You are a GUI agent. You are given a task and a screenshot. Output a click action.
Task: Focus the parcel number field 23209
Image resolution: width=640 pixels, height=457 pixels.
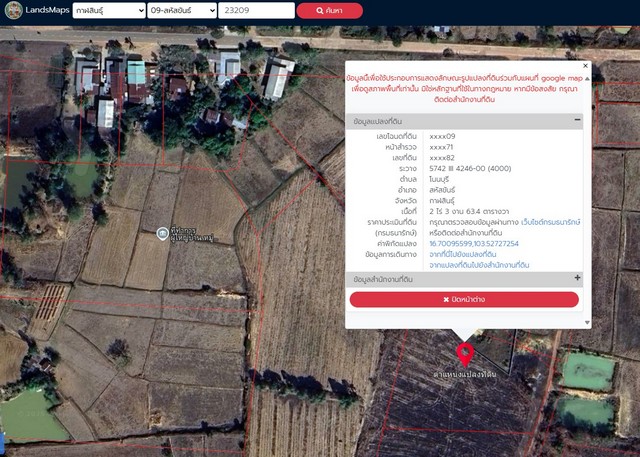click(x=256, y=10)
